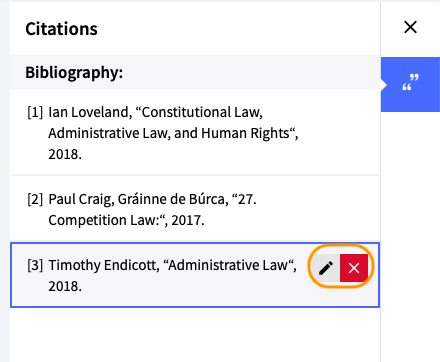
Task: Select the Paul Craig citation entry
Action: 195,209
